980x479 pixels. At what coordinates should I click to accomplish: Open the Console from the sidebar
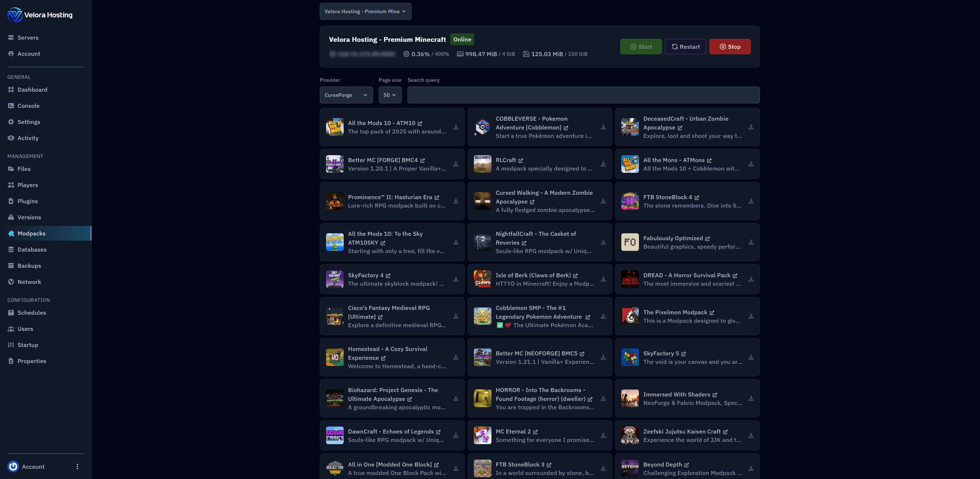[x=28, y=106]
